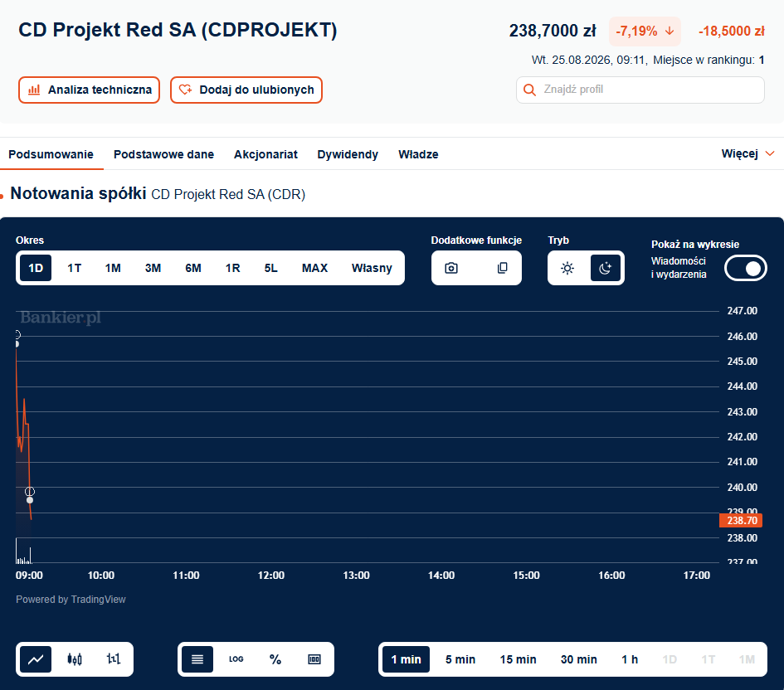Click the 09:00 time axis label
The height and width of the screenshot is (690, 784).
pyautogui.click(x=29, y=575)
